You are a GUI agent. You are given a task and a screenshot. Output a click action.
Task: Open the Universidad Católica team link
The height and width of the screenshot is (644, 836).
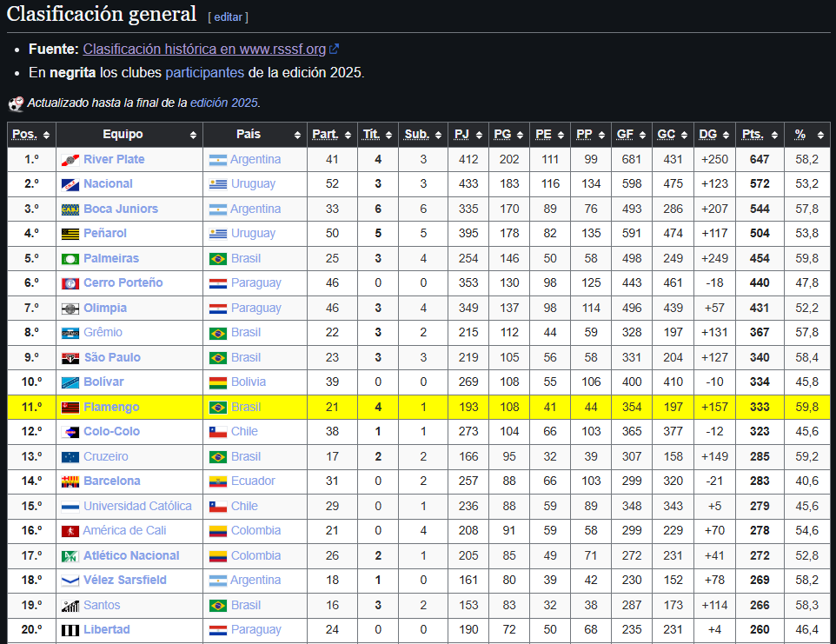(x=137, y=506)
